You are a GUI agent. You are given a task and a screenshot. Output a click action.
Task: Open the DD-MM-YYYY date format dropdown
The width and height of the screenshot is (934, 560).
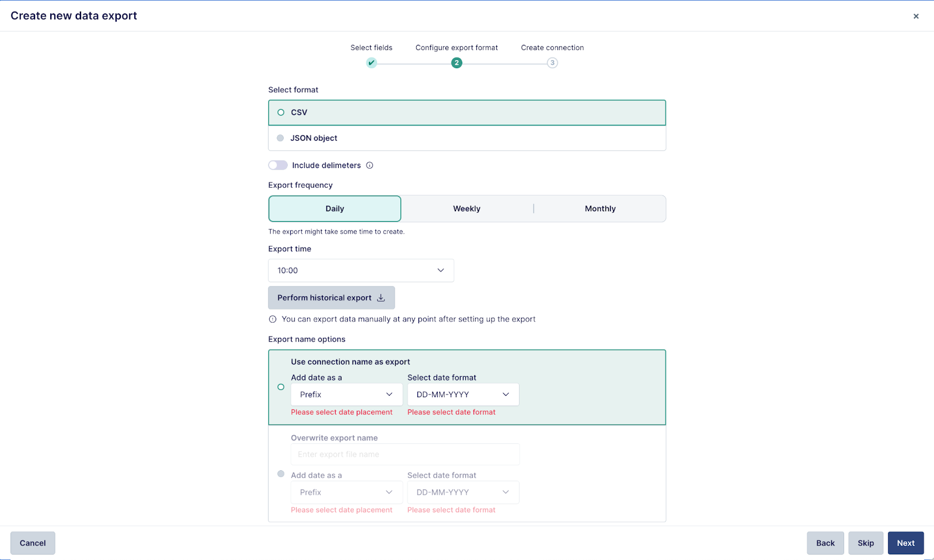tap(462, 395)
